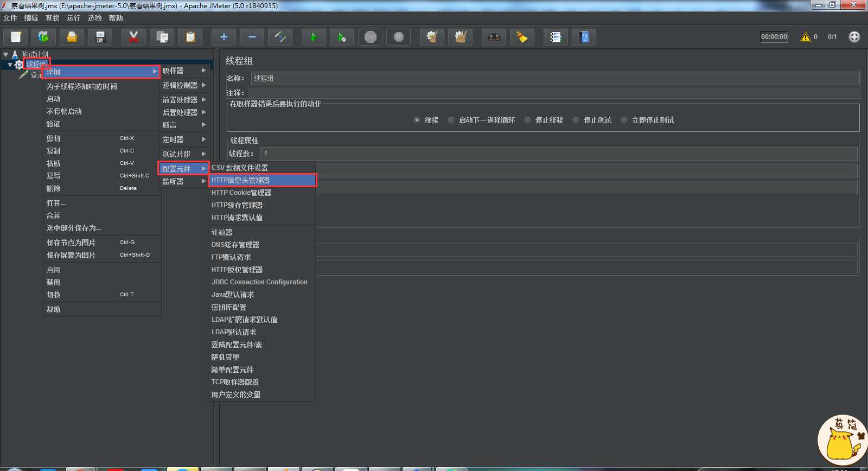Start the test with green play icon

tap(314, 37)
